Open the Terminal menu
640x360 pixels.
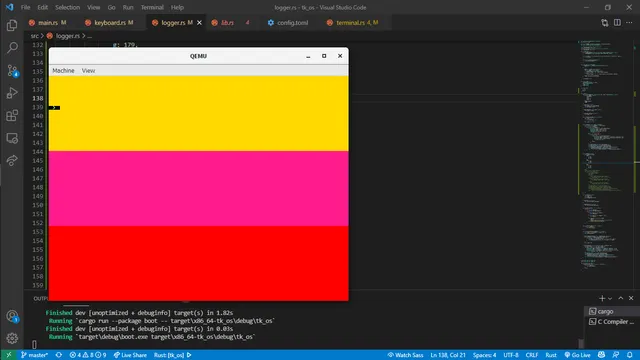pyautogui.click(x=152, y=7)
